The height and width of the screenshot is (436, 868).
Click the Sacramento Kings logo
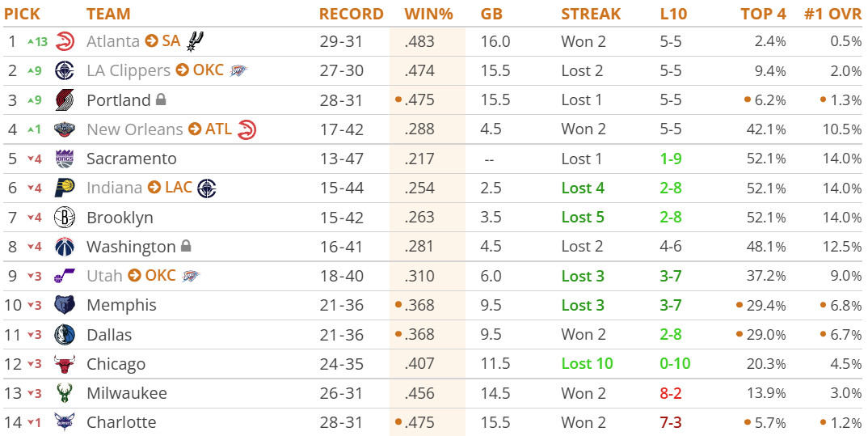tap(65, 159)
